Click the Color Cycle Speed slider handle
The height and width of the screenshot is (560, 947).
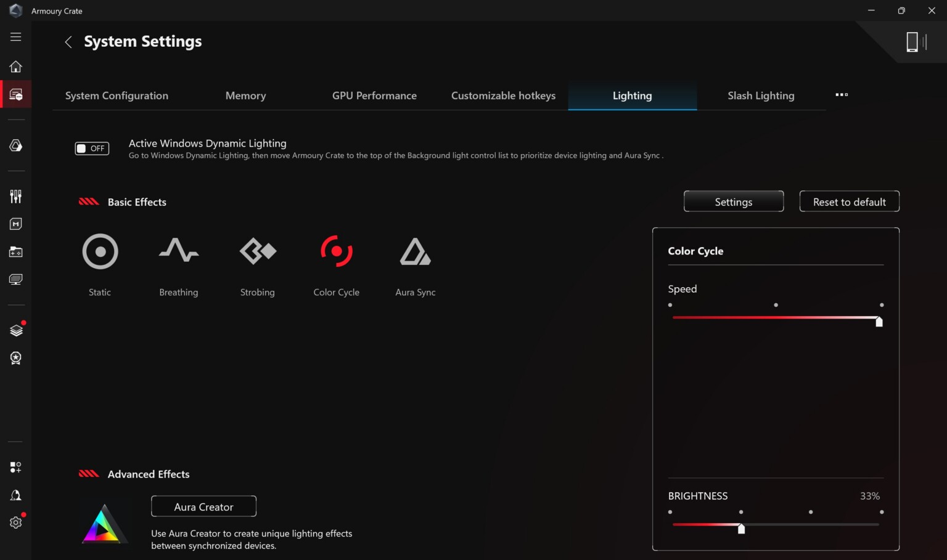click(x=879, y=321)
